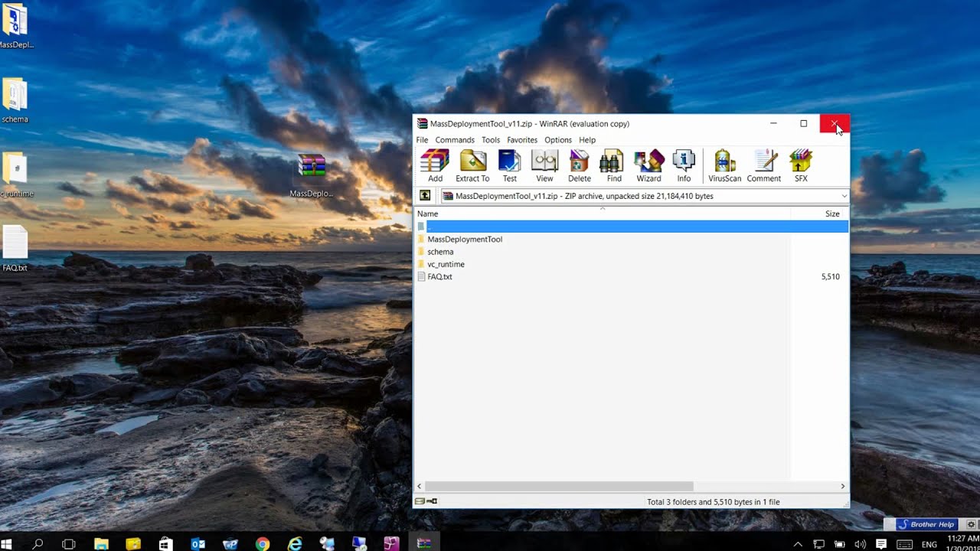Show hidden system tray icons

click(798, 544)
